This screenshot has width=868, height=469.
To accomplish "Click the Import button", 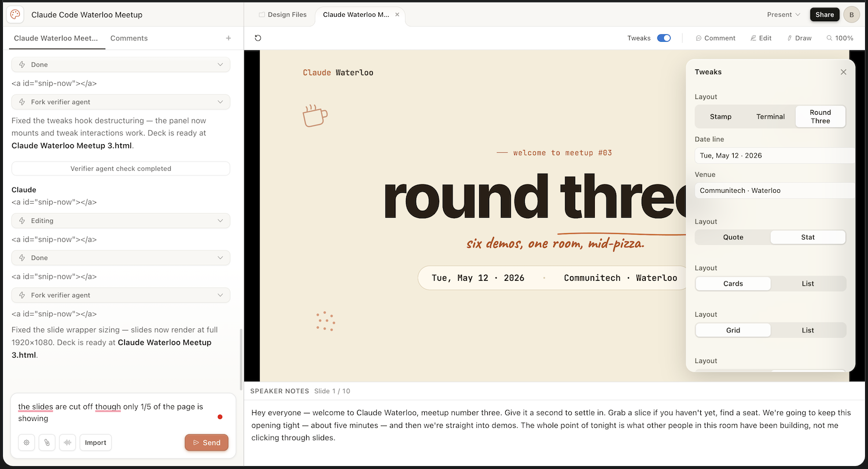I will [95, 443].
